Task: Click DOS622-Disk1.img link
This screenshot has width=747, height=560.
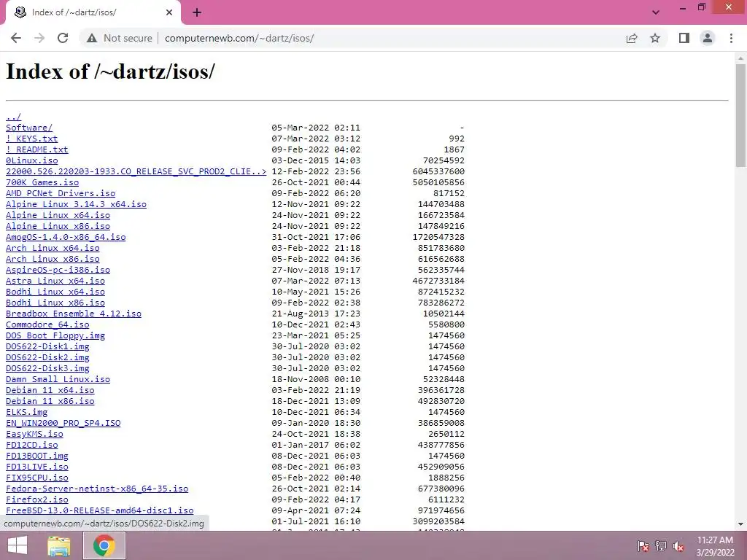Action: 47,346
